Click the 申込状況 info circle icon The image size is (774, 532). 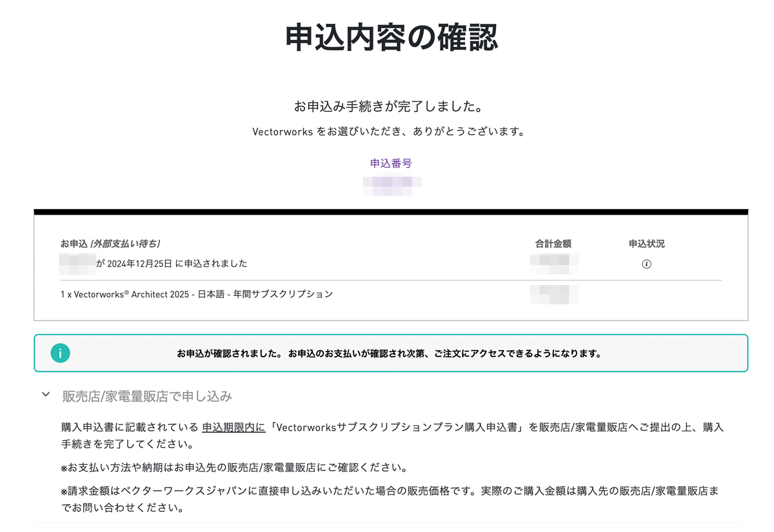[x=646, y=264]
